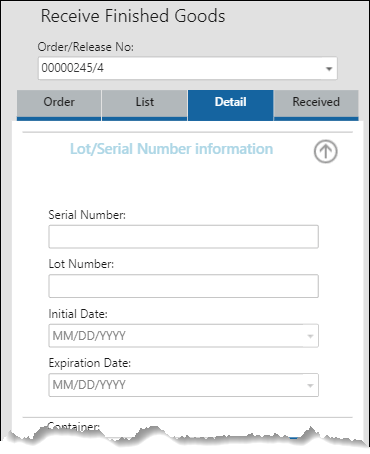Open the Order/Release No dropdown arrow
This screenshot has width=370, height=454.
tap(329, 69)
